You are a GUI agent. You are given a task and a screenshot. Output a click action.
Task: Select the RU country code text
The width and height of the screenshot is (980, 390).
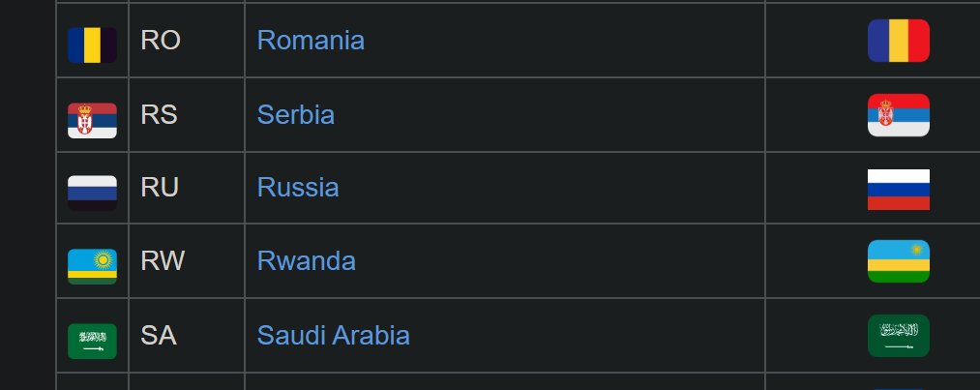point(160,188)
